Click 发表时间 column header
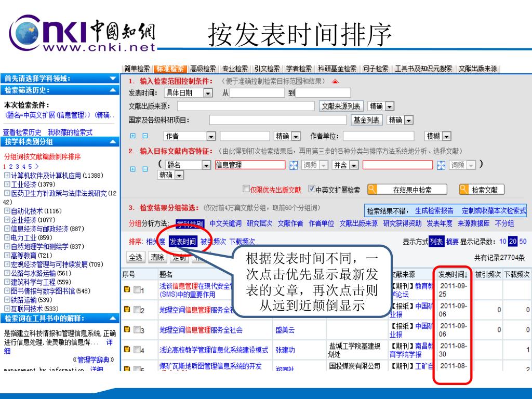The height and width of the screenshot is (399, 532). click(x=453, y=274)
